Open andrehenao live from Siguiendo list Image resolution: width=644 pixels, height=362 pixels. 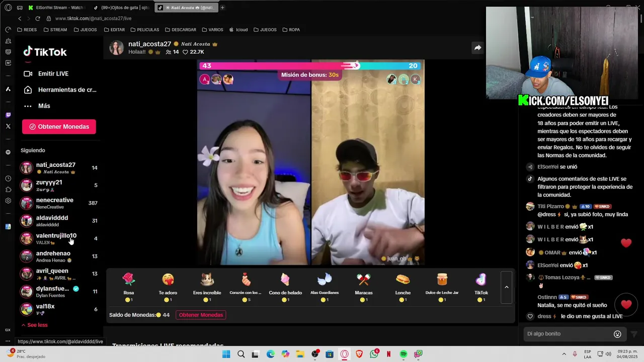59,256
